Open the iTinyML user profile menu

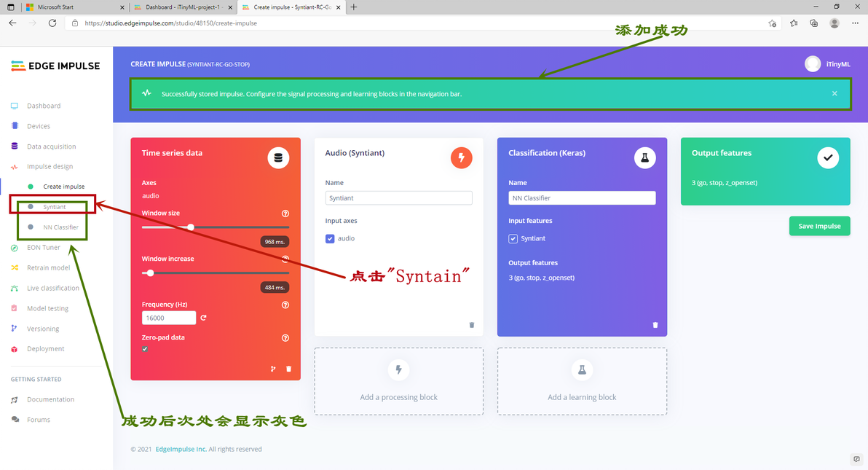click(x=828, y=64)
